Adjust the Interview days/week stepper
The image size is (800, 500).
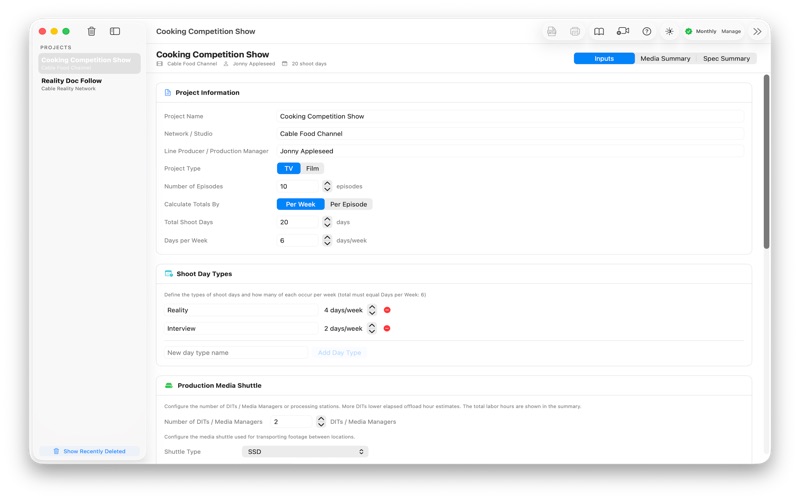point(372,328)
